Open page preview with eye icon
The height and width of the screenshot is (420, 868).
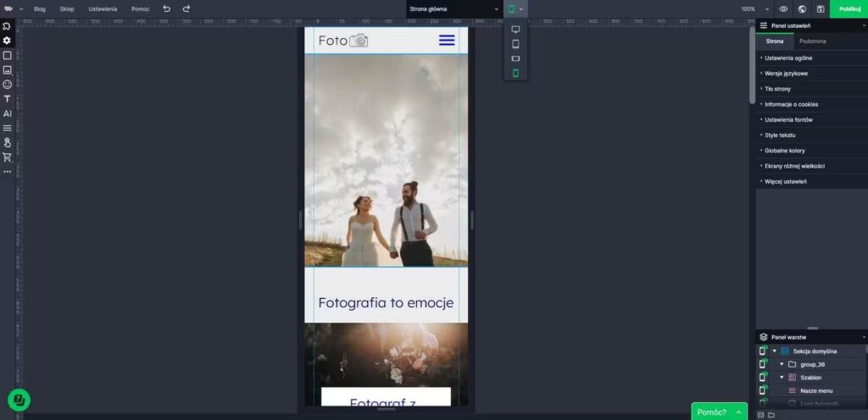point(783,8)
